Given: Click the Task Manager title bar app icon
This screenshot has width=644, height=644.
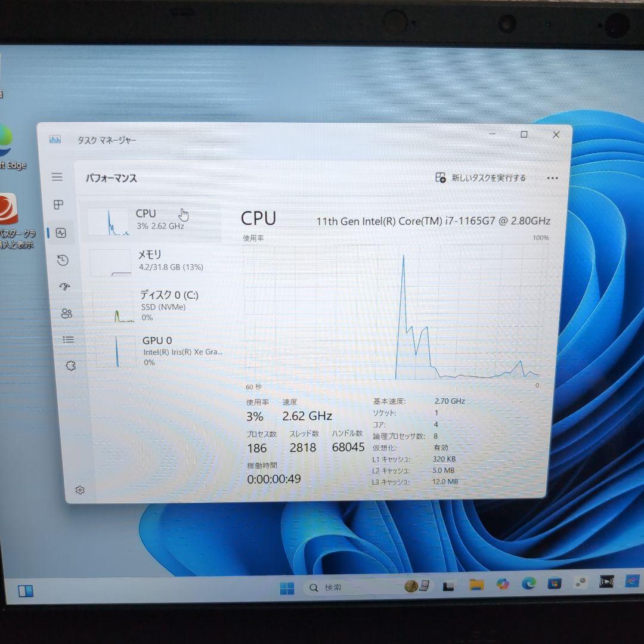Looking at the screenshot, I should (55, 140).
